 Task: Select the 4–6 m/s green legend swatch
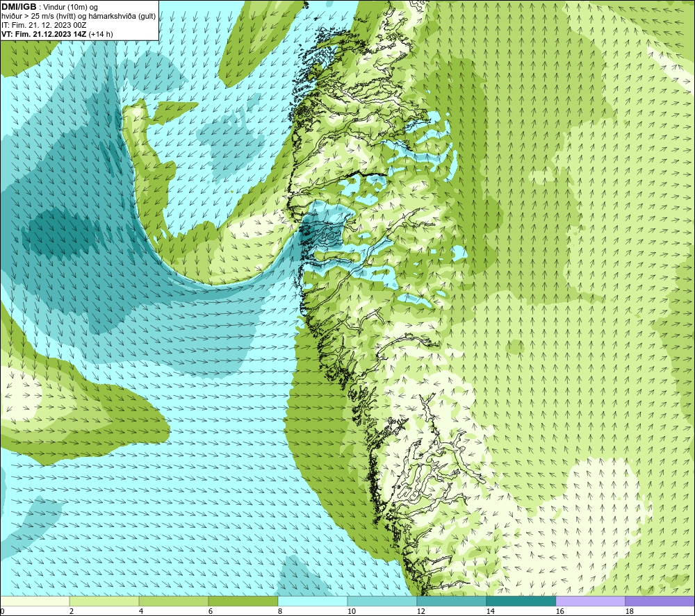[x=174, y=601]
